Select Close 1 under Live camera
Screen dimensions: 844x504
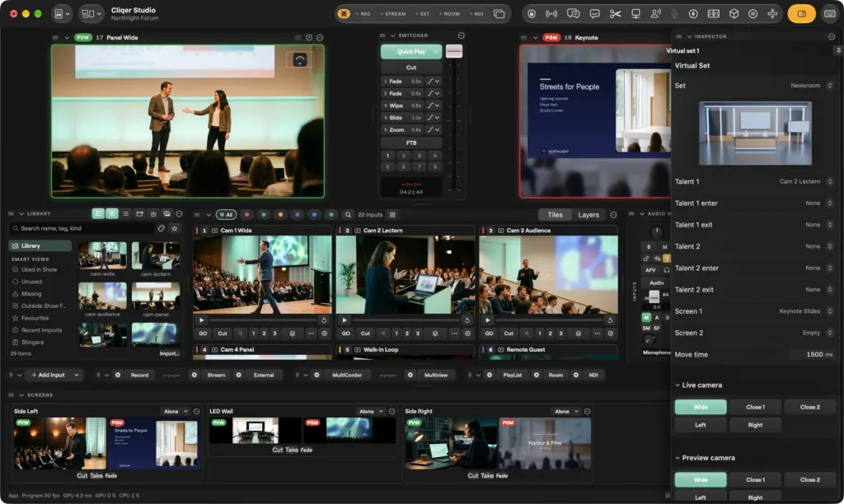755,407
